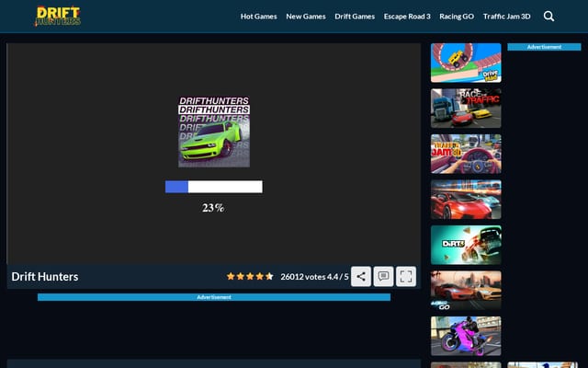Open the Drift Games menu item

tap(355, 17)
